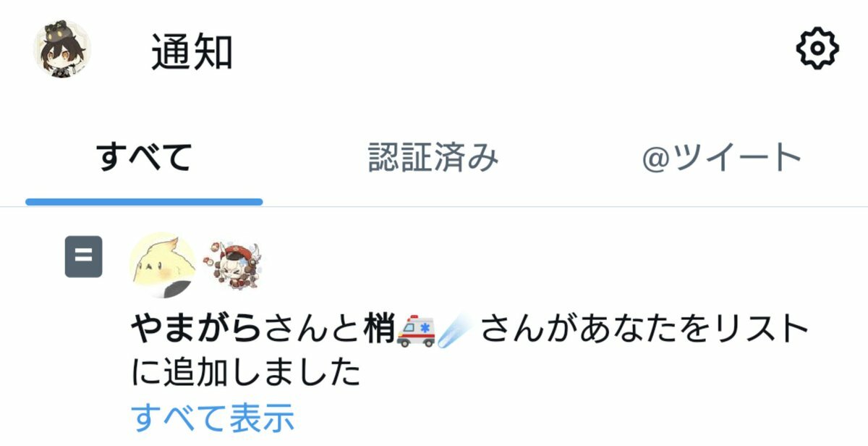Click the ambulance emoji after 梢
The image size is (868, 446).
pos(416,331)
